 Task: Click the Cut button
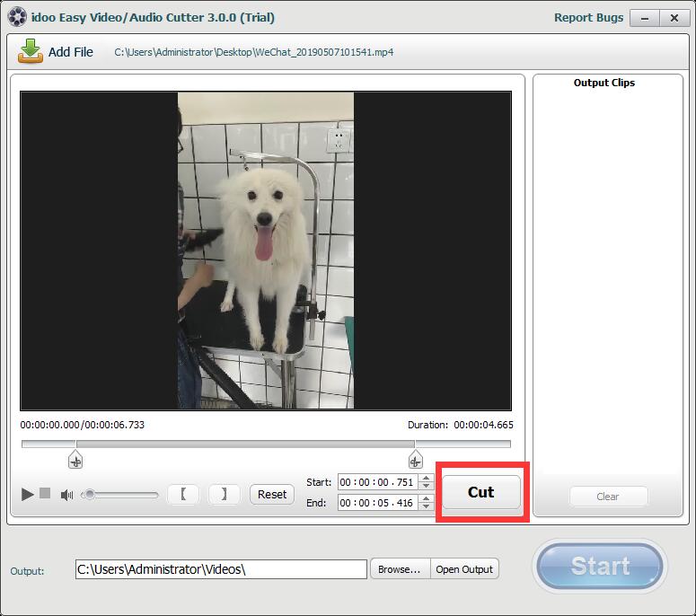click(x=481, y=492)
